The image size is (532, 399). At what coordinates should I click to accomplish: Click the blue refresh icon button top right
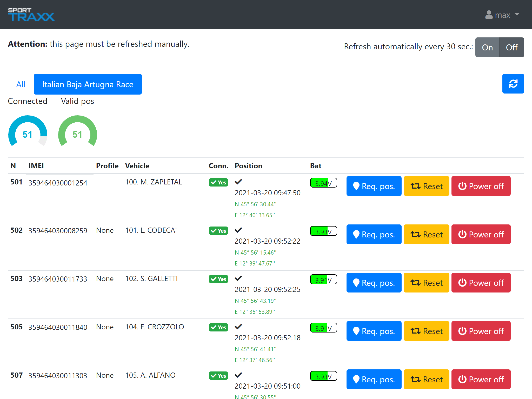513,84
